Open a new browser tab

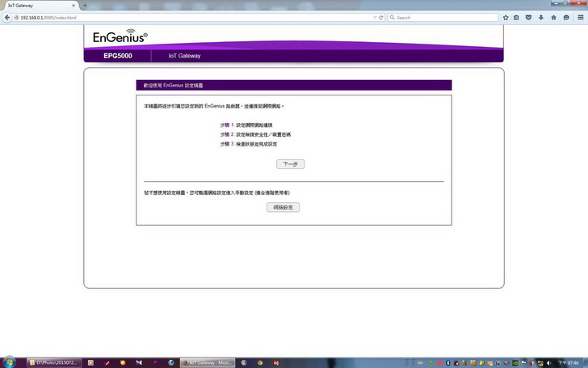pyautogui.click(x=86, y=5)
